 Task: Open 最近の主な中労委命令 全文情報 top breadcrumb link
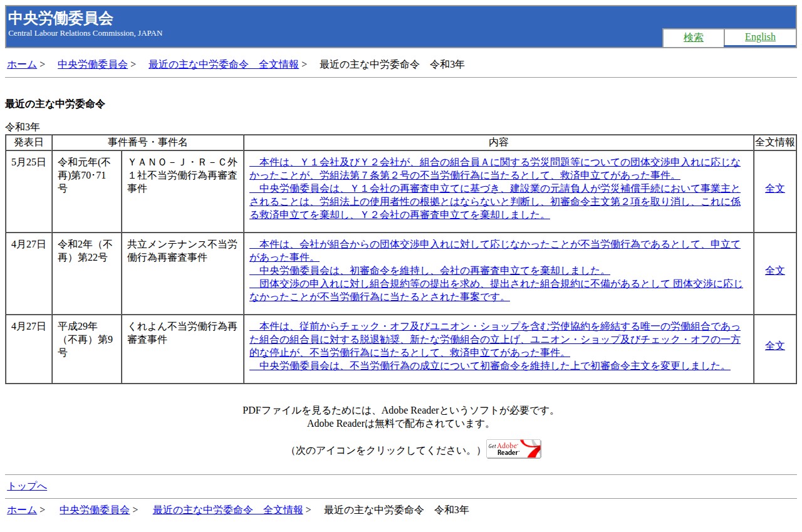click(223, 64)
